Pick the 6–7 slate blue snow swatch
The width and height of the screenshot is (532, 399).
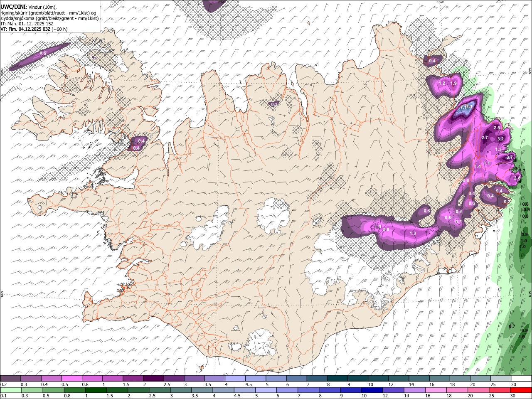tap(296, 379)
